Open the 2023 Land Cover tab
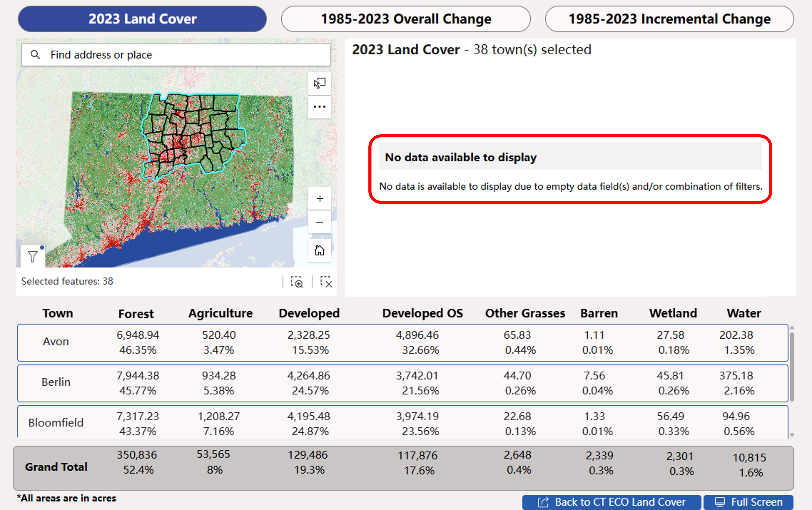This screenshot has height=510, width=812. tap(142, 19)
